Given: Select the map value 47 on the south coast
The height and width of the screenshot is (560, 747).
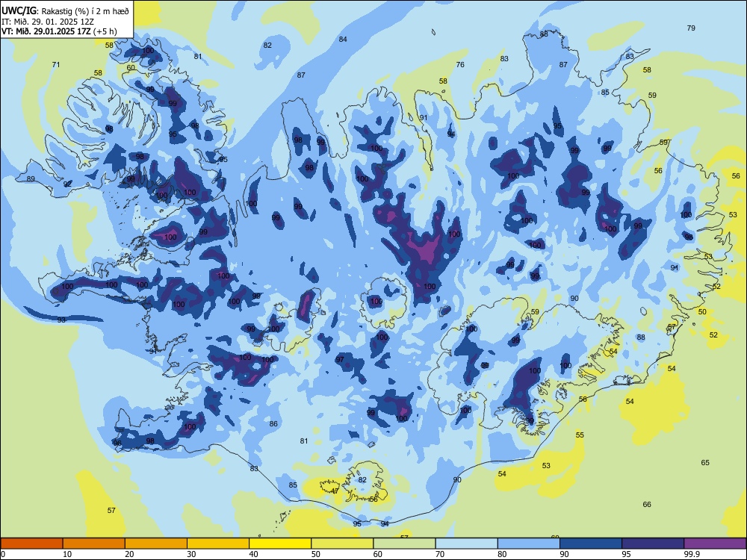Looking at the screenshot, I should coord(335,491).
